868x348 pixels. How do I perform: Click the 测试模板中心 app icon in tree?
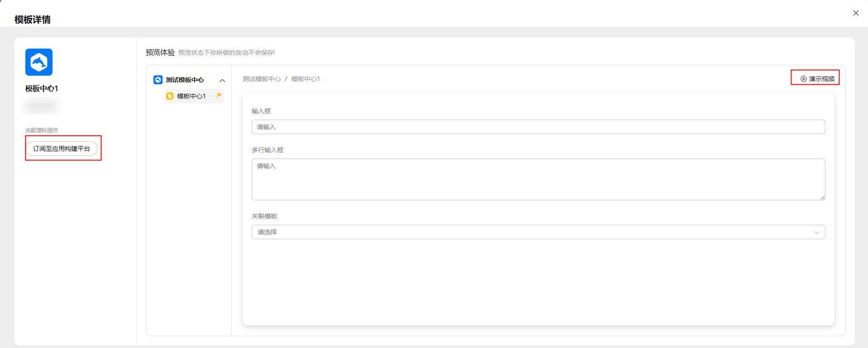158,80
